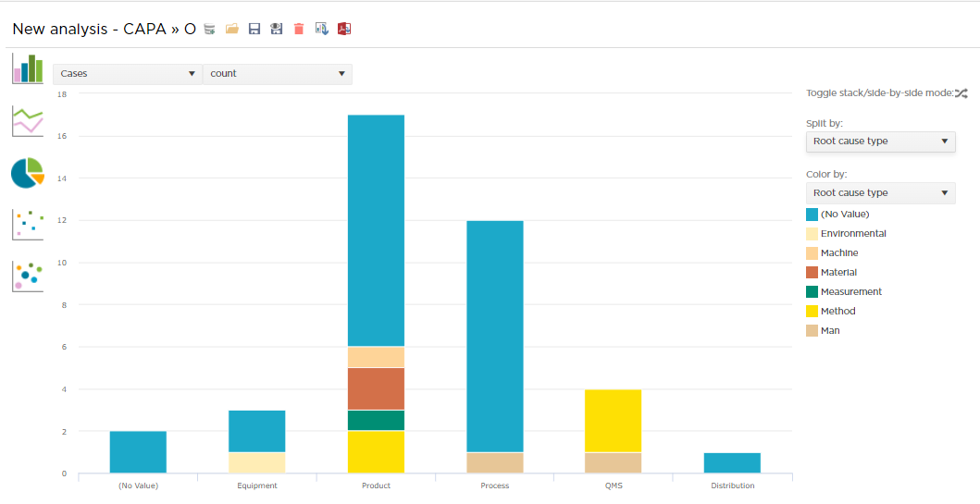Screen dimensions: 980x504
Task: Select the bar chart view icon
Action: (28, 68)
